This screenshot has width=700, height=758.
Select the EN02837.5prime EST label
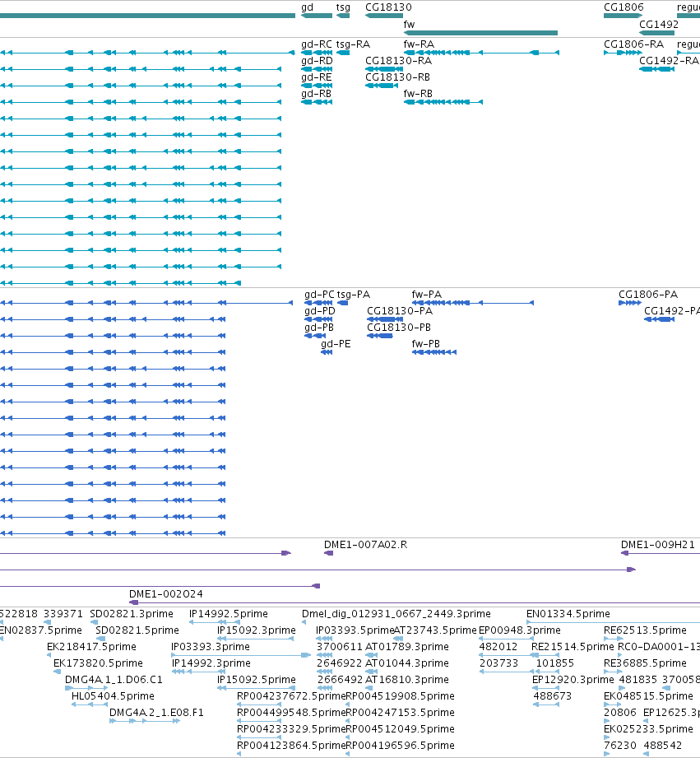pyautogui.click(x=41, y=630)
